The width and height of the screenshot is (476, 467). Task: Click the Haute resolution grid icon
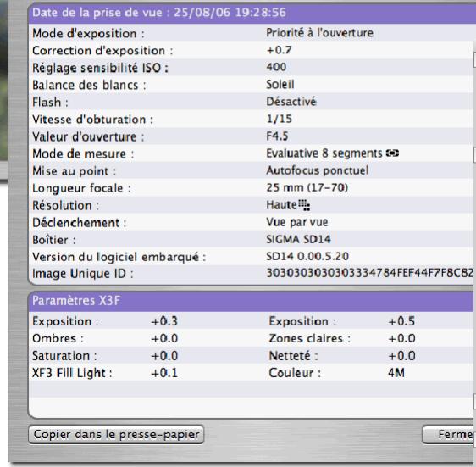tap(304, 205)
